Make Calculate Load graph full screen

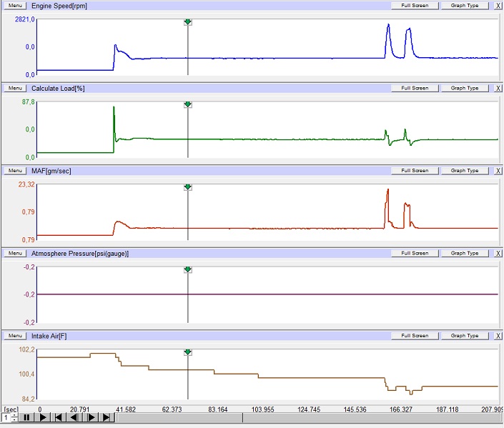point(415,88)
